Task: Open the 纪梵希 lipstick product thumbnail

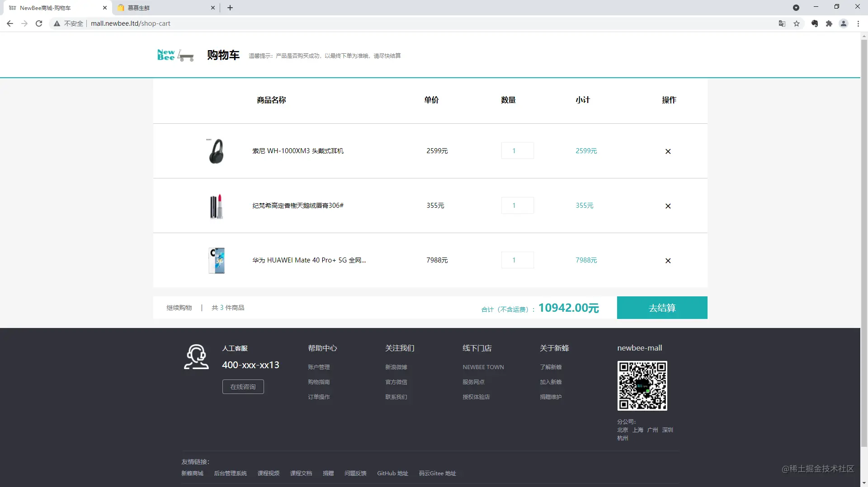Action: pyautogui.click(x=217, y=206)
